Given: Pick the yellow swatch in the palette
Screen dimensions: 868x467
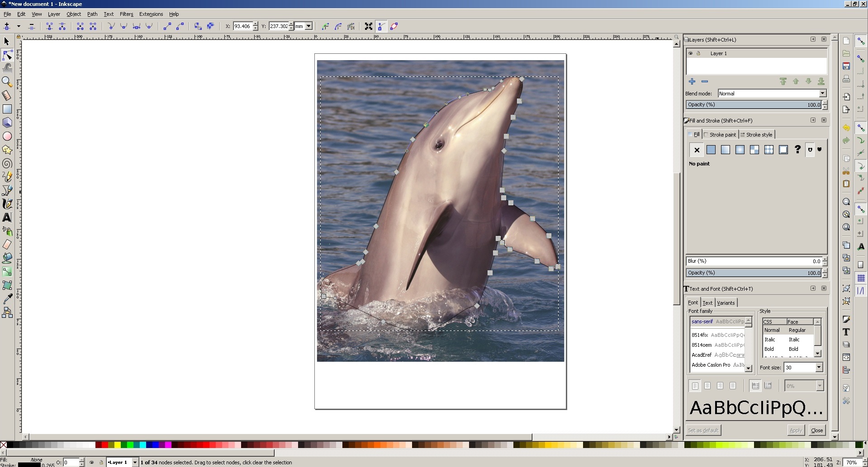Looking at the screenshot, I should point(118,445).
